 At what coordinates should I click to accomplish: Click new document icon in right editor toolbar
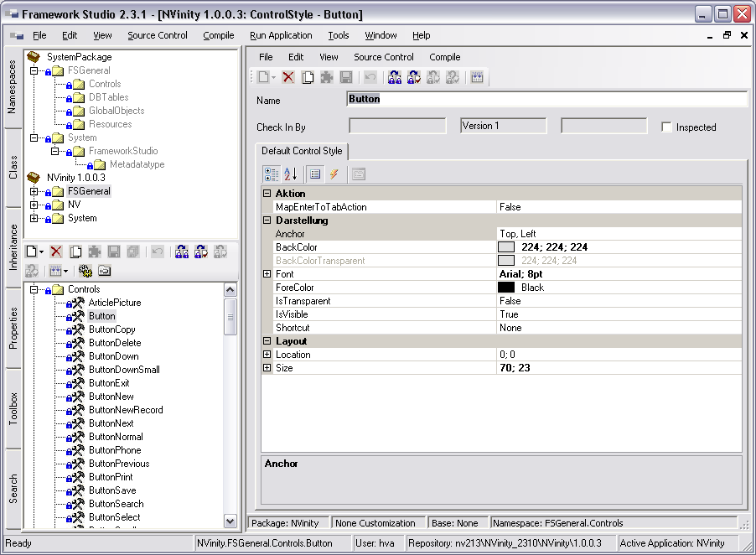coord(264,77)
